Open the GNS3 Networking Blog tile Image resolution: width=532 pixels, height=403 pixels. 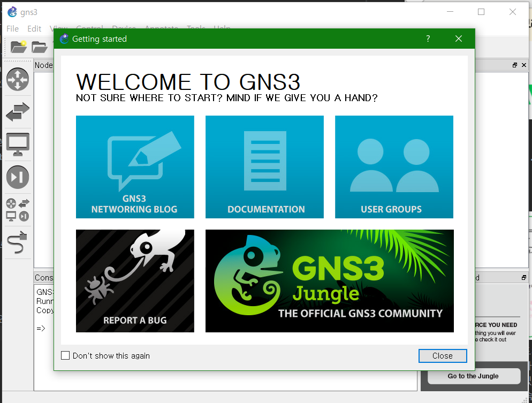point(135,167)
